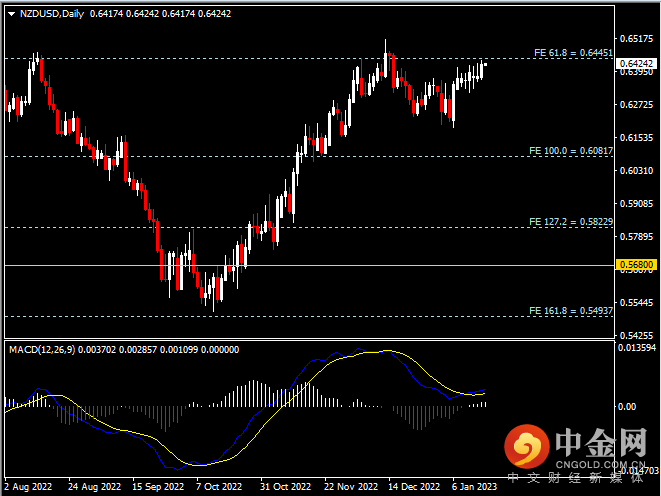Click the triangle arrow beside NZDUSD,Daily
The width and height of the screenshot is (661, 496).
coord(10,15)
